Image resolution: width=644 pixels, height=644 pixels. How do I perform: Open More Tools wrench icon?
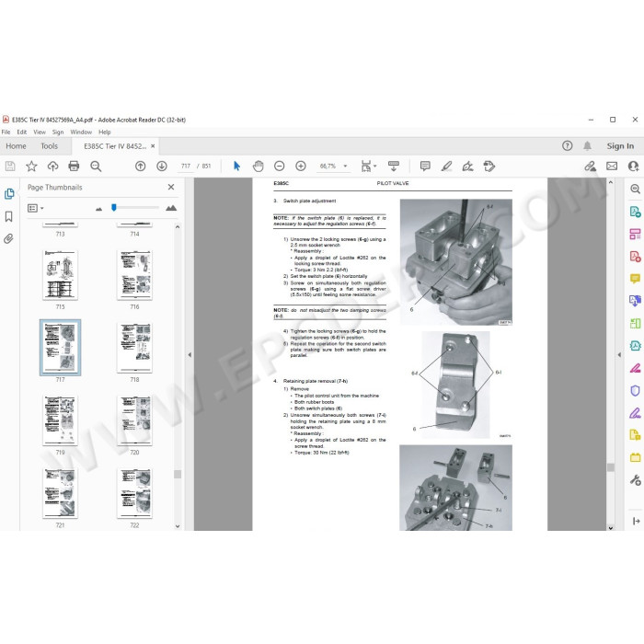635,479
